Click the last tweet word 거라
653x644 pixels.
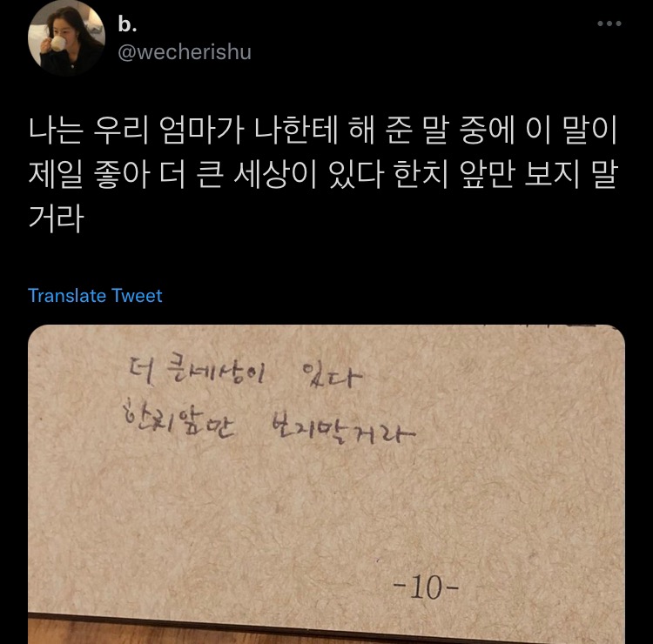(57, 219)
